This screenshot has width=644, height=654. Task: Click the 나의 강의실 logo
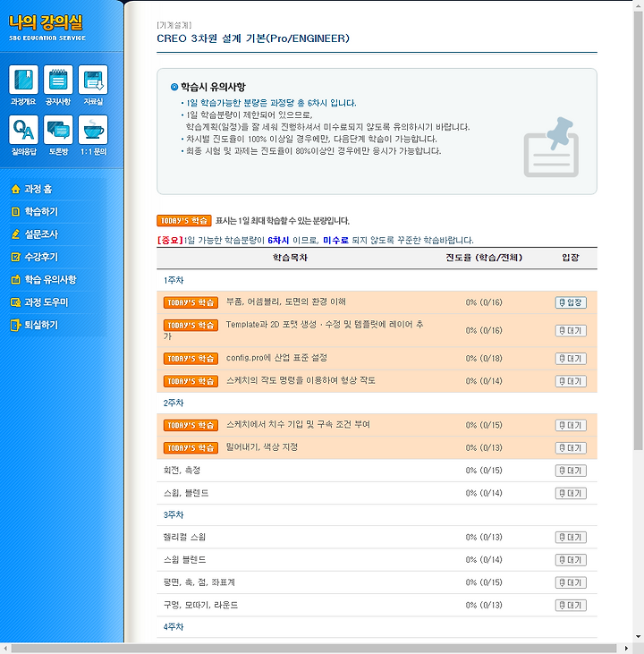coord(47,27)
